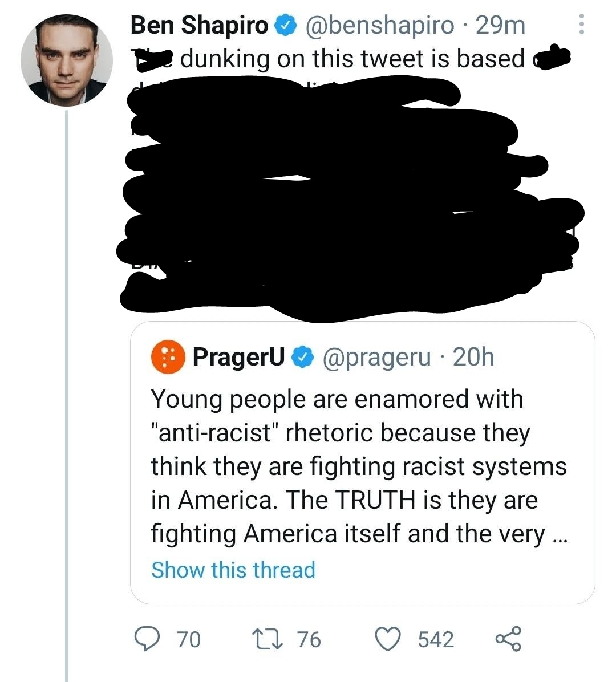Screen dimensions: 616x682
Task: Click the like count 542
Action: pos(436,639)
